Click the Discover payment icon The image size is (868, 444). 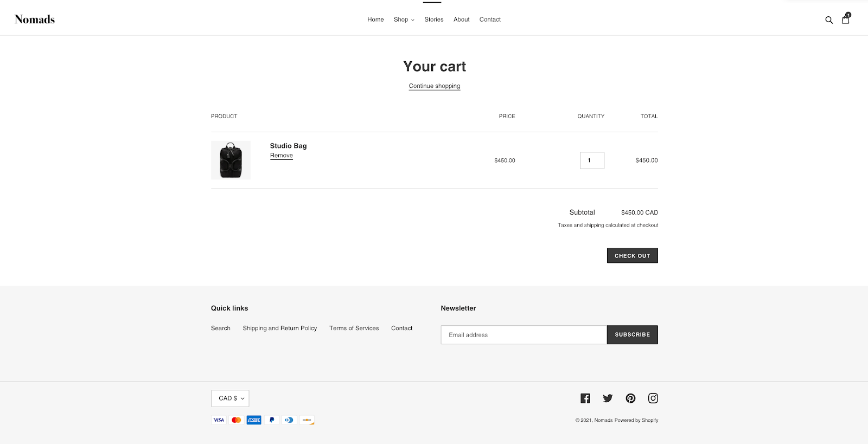click(x=307, y=420)
